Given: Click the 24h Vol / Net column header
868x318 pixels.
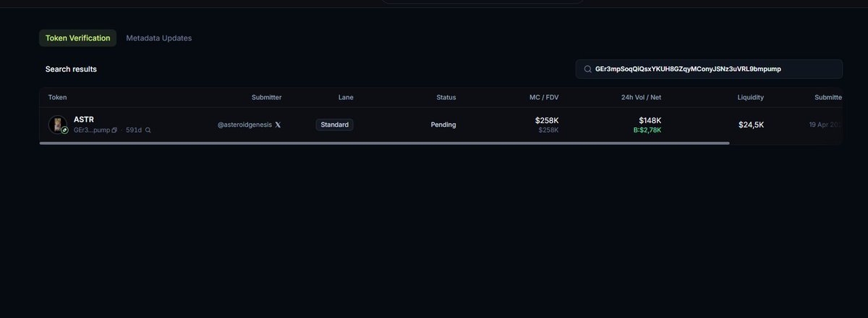Looking at the screenshot, I should pos(640,97).
